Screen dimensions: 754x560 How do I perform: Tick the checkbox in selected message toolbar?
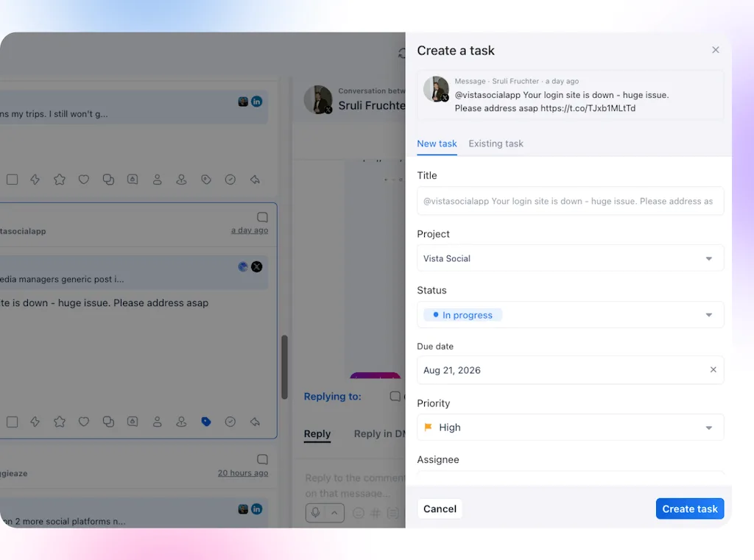coord(12,422)
